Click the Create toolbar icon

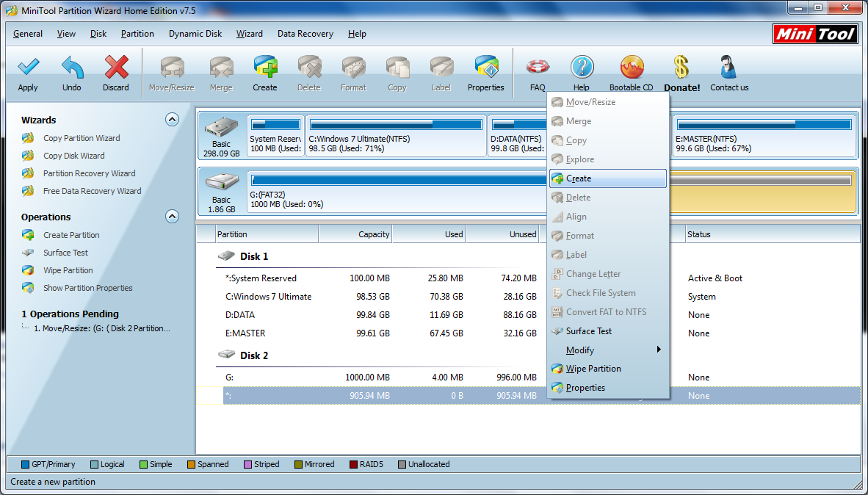point(265,68)
